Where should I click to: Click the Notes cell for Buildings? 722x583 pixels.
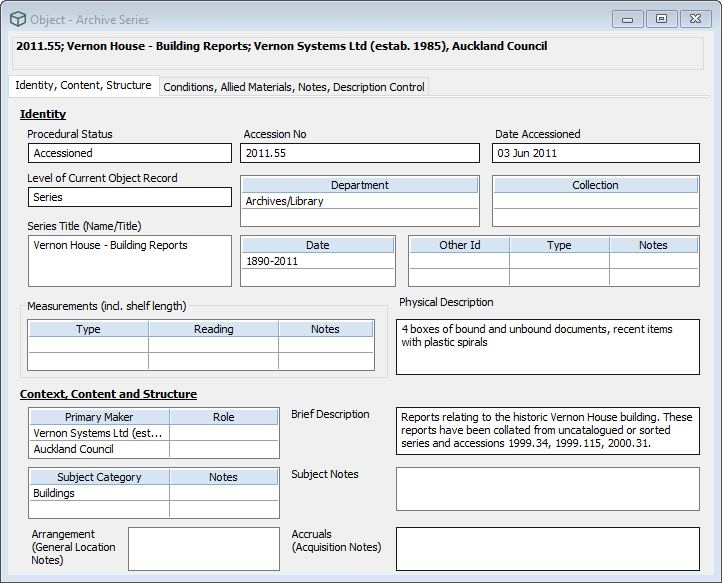click(x=224, y=493)
